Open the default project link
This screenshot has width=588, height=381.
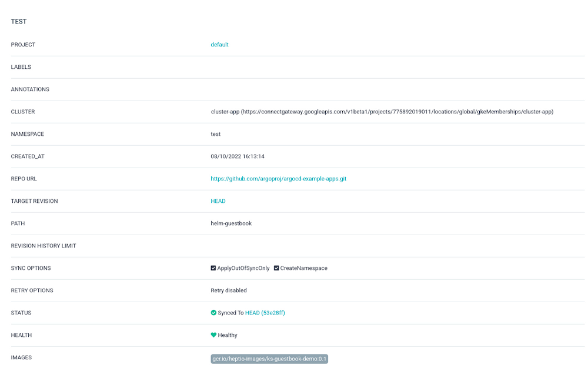(219, 45)
